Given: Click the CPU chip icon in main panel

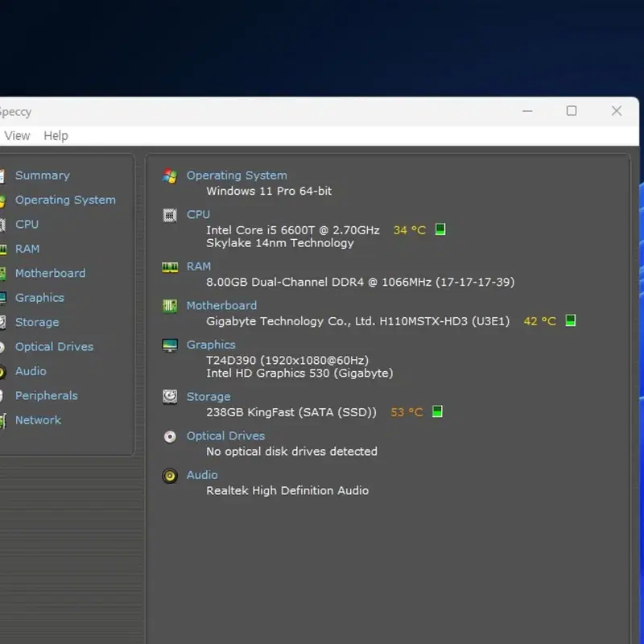Looking at the screenshot, I should 170,215.
